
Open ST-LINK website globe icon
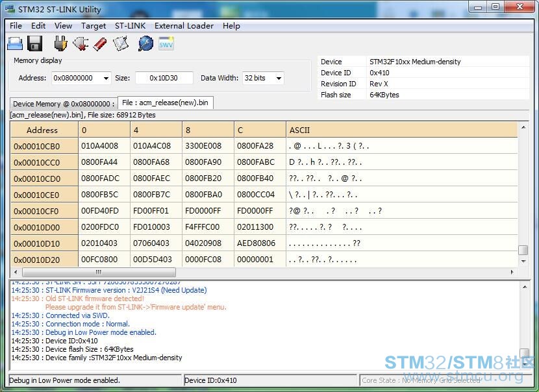coord(145,43)
